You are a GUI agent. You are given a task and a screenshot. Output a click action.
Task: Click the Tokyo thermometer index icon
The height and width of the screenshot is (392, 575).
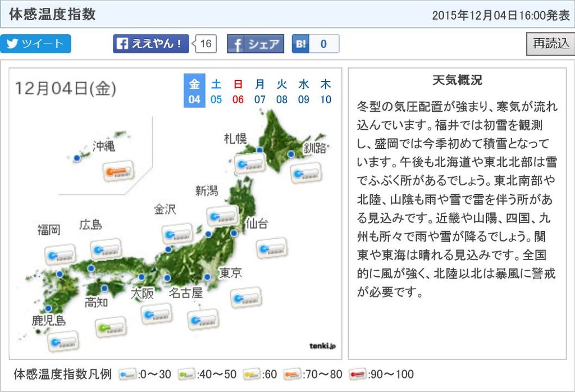pyautogui.click(x=245, y=298)
